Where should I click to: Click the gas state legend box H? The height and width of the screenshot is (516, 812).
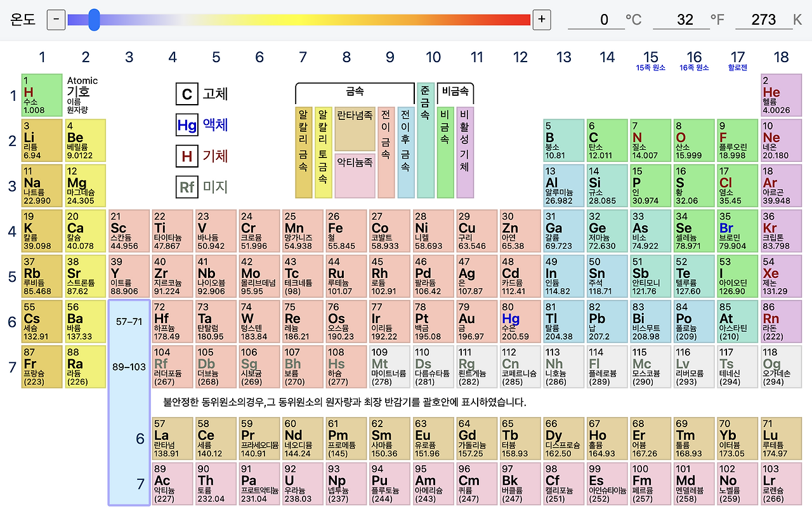187,156
